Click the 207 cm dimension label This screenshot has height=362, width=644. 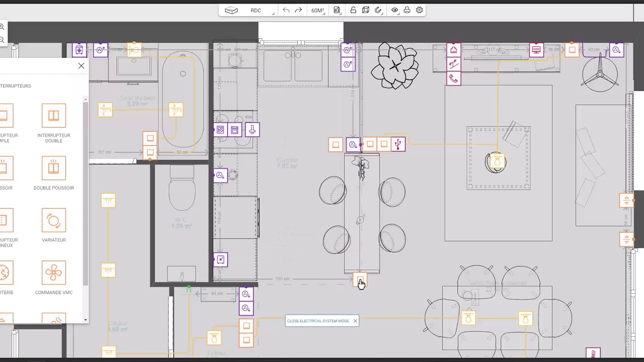coord(283,279)
